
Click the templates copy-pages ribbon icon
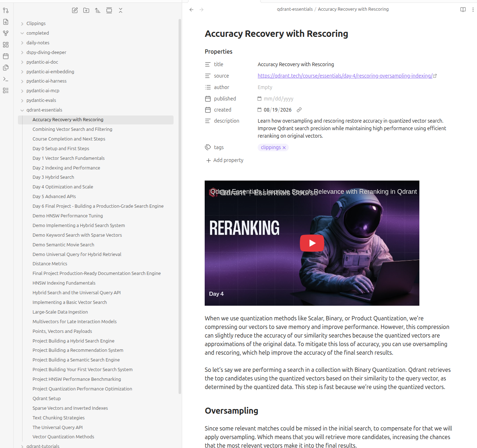[6, 68]
